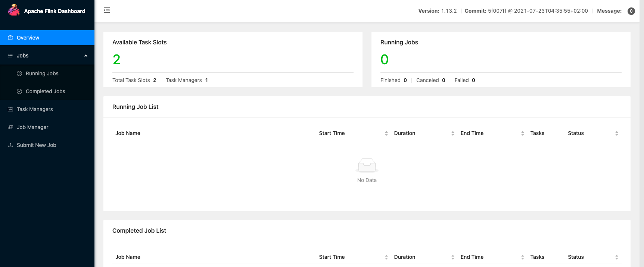Screen dimensions: 644x267
Task: Sort Completed Job List by Start Time
Action: pos(386,257)
